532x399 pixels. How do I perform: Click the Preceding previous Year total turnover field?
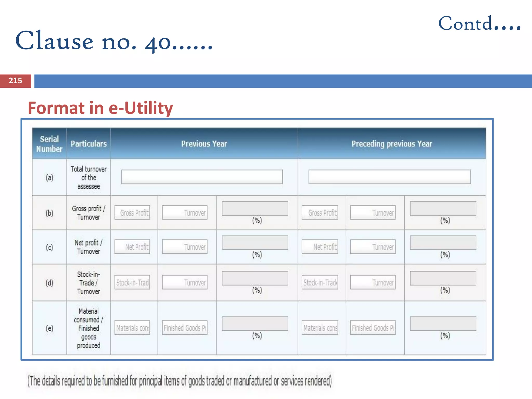[389, 177]
